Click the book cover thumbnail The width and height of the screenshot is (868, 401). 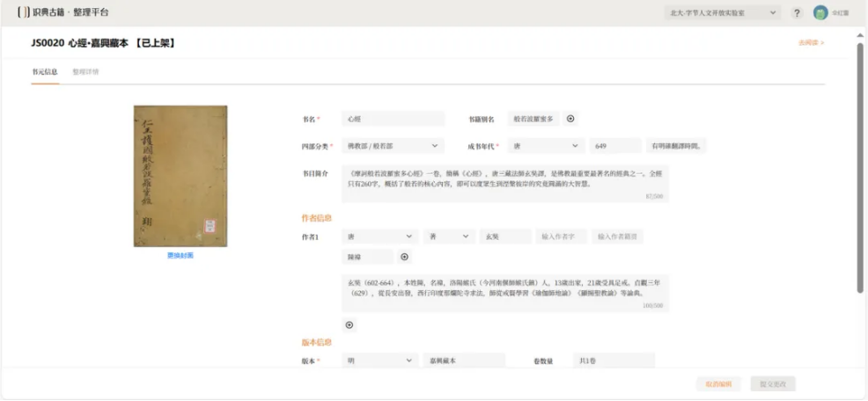[180, 176]
